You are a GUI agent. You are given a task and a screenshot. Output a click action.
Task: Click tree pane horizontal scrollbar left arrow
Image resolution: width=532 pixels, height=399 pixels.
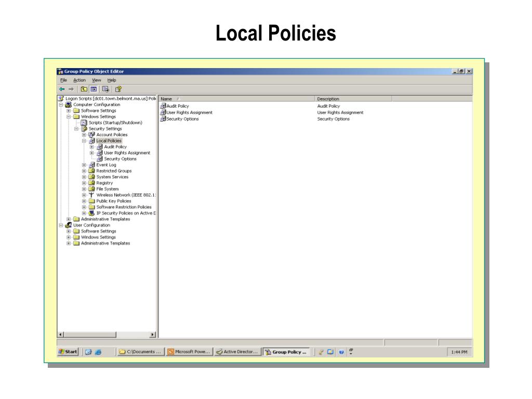[61, 335]
